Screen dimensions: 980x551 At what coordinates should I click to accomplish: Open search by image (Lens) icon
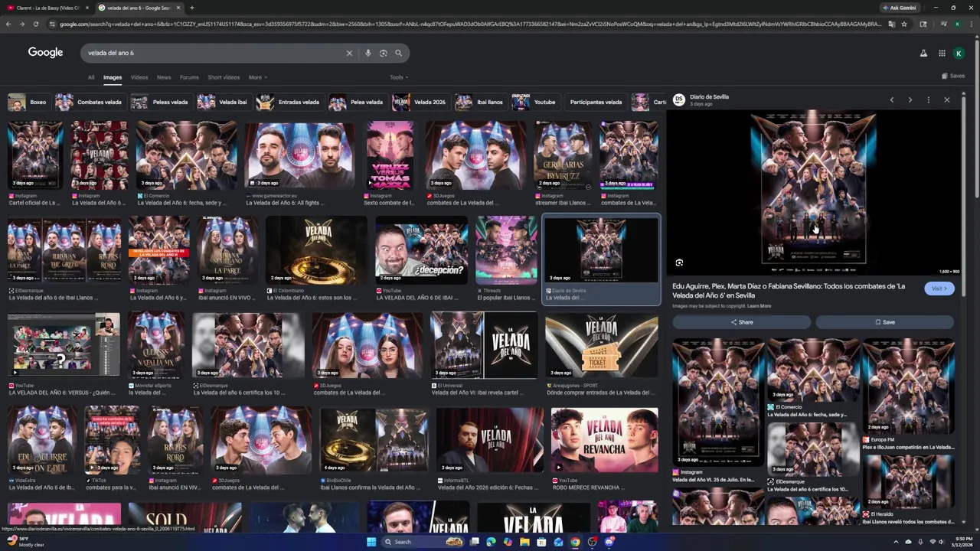tap(383, 53)
